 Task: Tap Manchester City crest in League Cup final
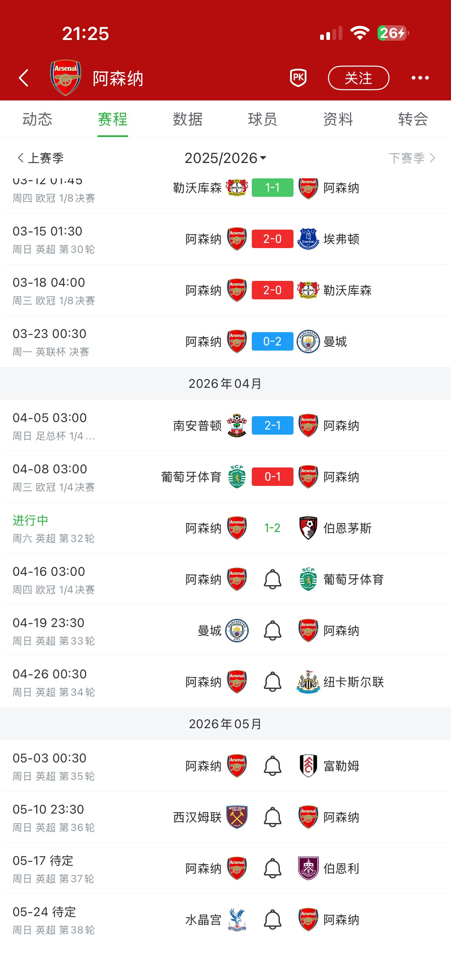(x=308, y=341)
